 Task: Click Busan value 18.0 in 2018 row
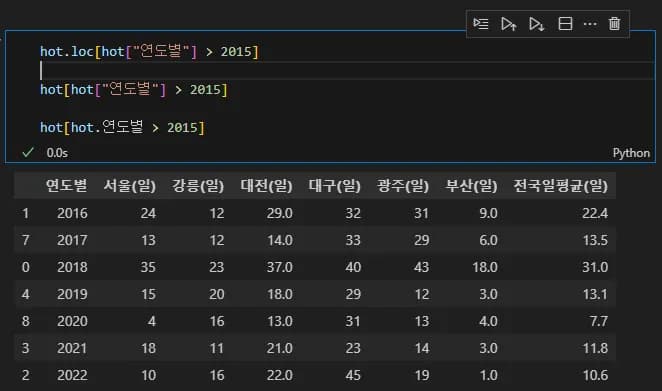click(x=485, y=267)
